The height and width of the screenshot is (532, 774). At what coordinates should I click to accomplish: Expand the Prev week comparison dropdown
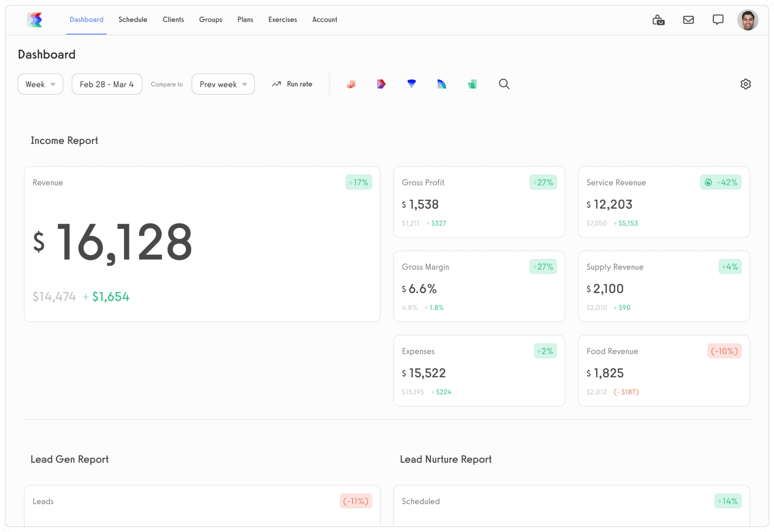(x=223, y=84)
